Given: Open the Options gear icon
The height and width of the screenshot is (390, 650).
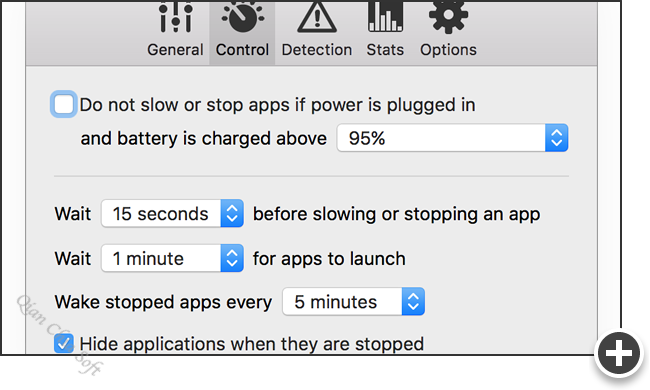Looking at the screenshot, I should click(448, 17).
